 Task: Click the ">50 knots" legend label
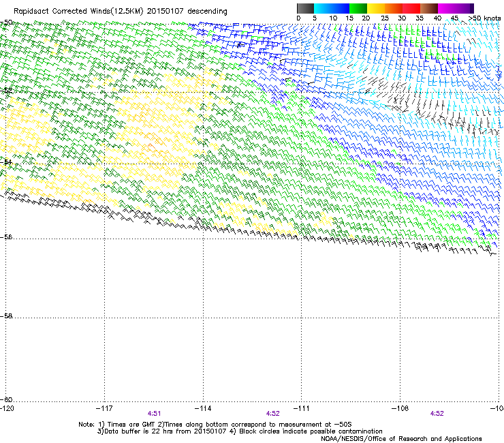tap(484, 18)
